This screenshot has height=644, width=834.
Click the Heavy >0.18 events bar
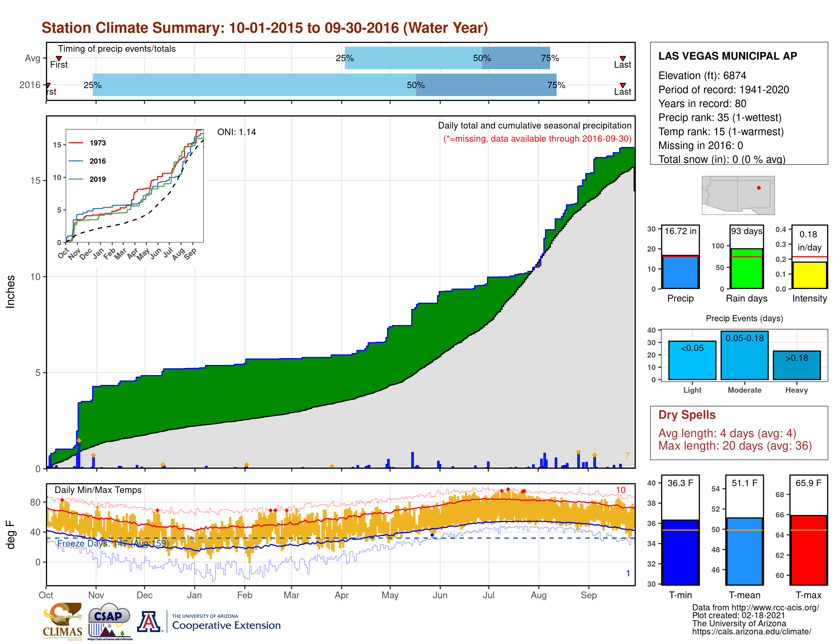point(797,365)
